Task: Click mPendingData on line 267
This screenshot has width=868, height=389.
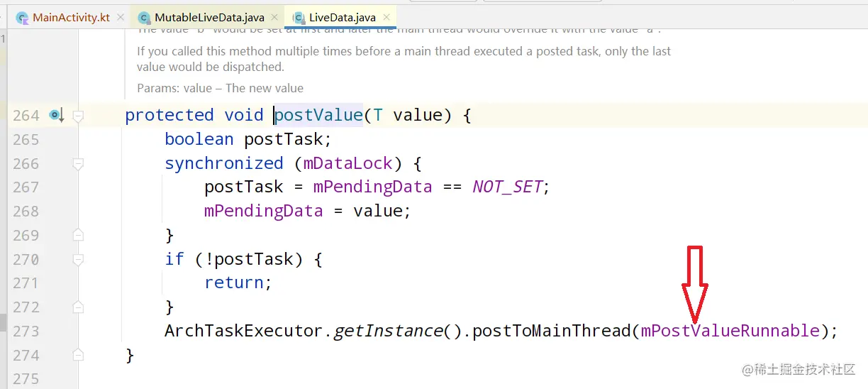Action: coord(372,187)
